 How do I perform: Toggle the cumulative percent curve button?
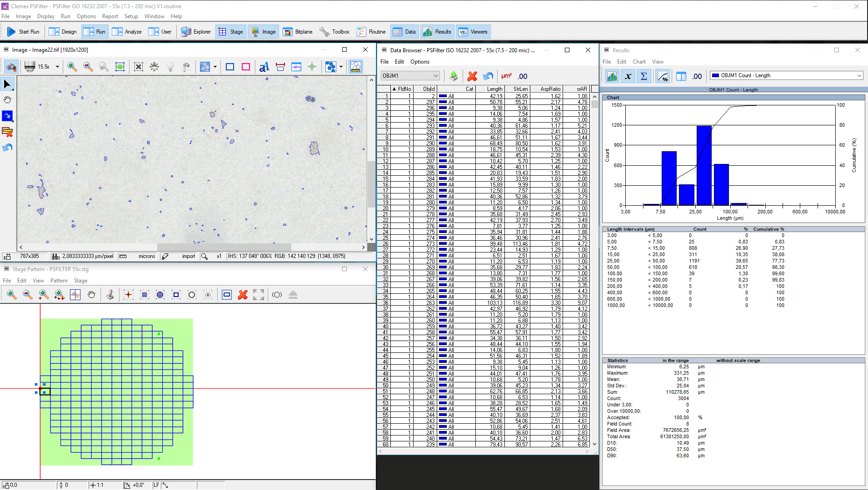pyautogui.click(x=663, y=76)
